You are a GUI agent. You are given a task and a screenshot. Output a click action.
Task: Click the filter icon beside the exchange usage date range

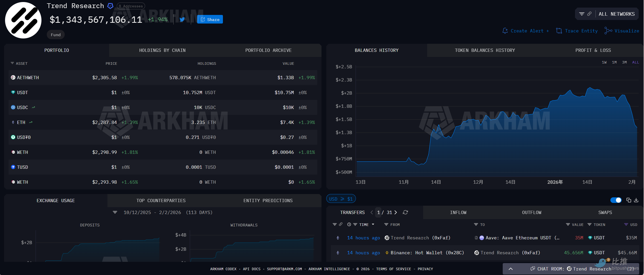point(115,212)
